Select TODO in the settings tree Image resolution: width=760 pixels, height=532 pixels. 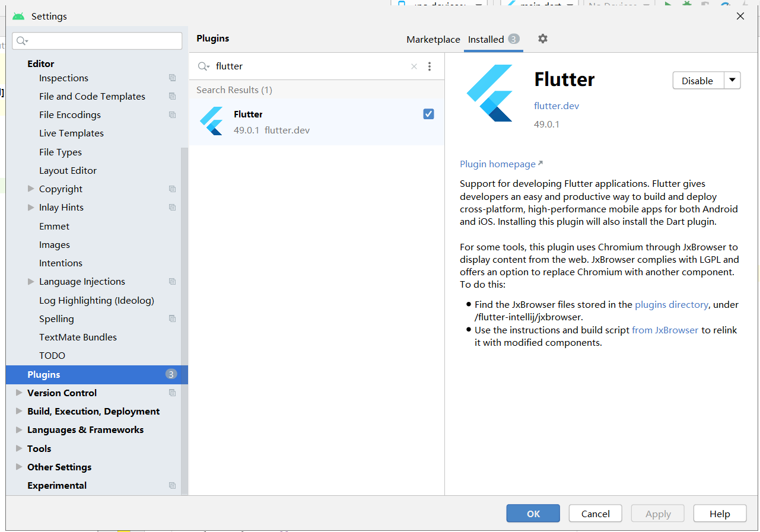click(x=52, y=355)
